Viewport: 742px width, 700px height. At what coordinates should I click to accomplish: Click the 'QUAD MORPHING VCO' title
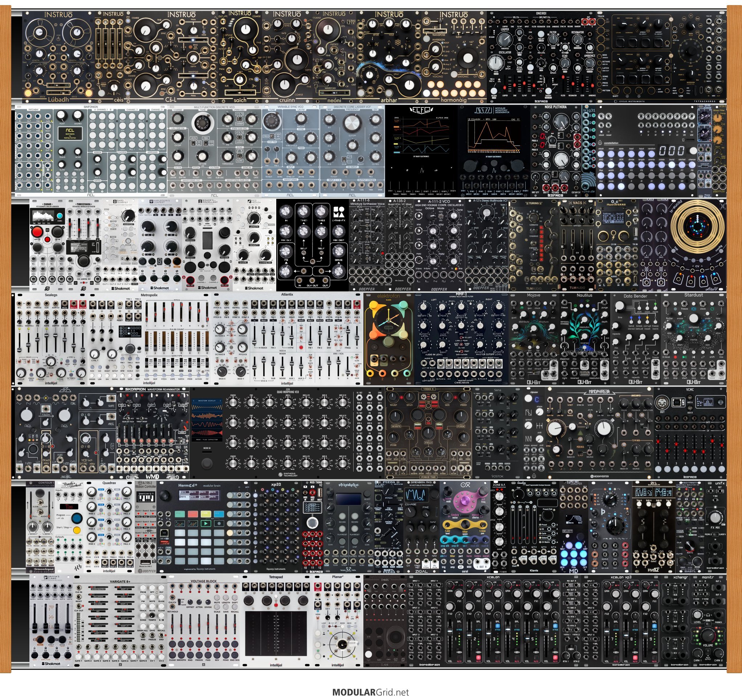tap(288, 392)
